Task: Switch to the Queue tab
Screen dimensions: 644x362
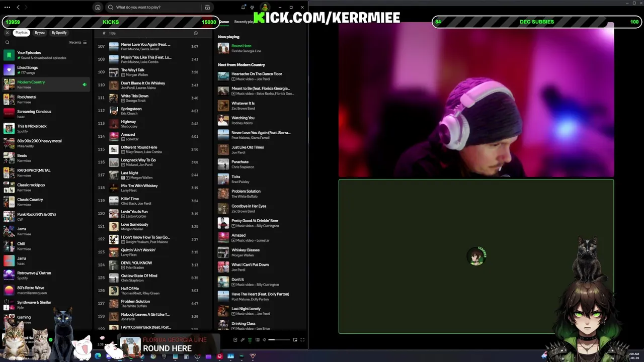Action: [224, 22]
